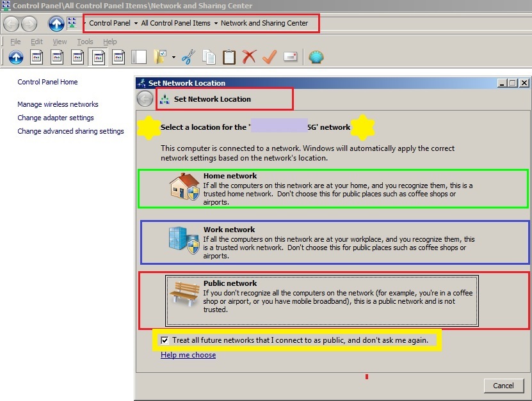532x401 pixels.
Task: Click the Forward arrow in the address bar
Action: 29,24
